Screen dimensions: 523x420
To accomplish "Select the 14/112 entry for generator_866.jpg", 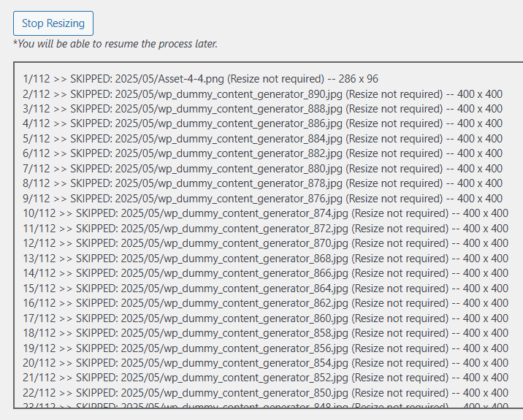I will [264, 273].
